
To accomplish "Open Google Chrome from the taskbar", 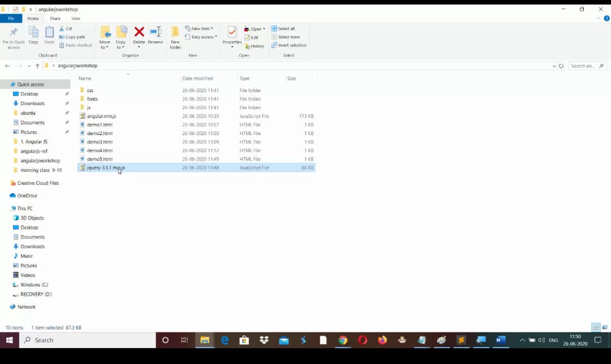I will [343, 340].
